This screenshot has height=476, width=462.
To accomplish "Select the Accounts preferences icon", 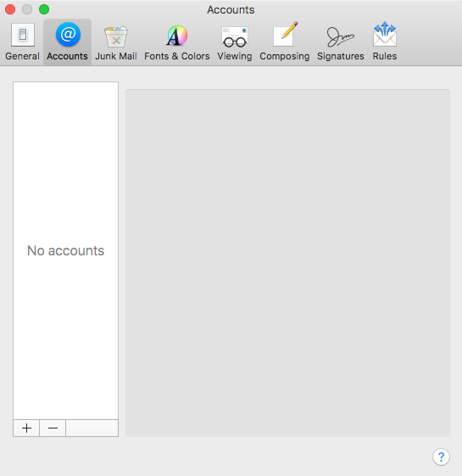I will coord(67,42).
